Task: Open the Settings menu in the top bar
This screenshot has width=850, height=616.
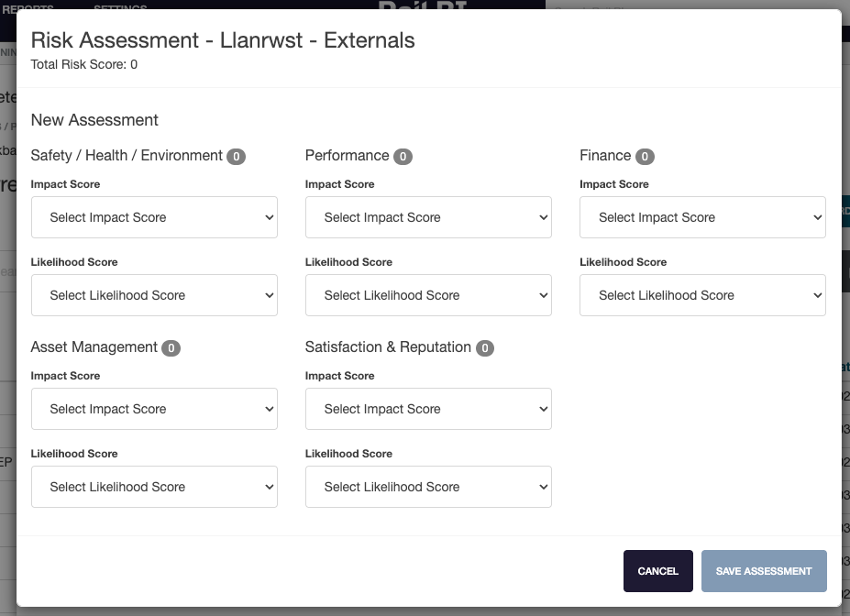Action: (120, 7)
